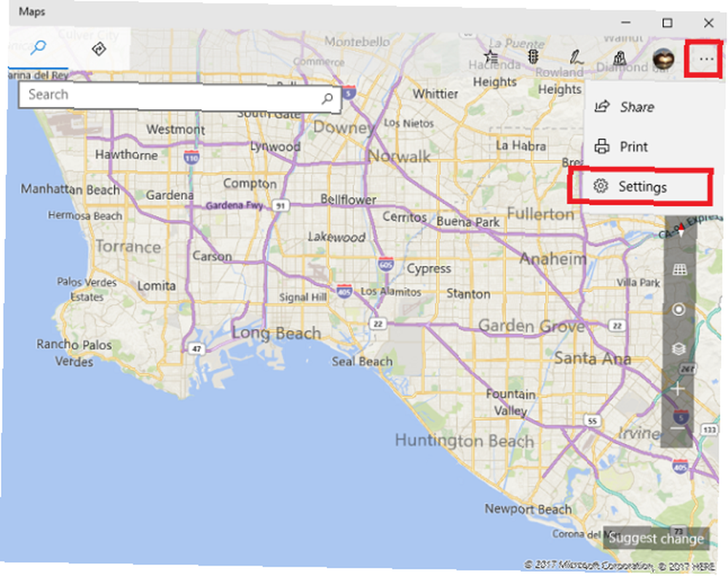The width and height of the screenshot is (728, 576).
Task: Click the Norwalk map label
Action: pos(399,157)
